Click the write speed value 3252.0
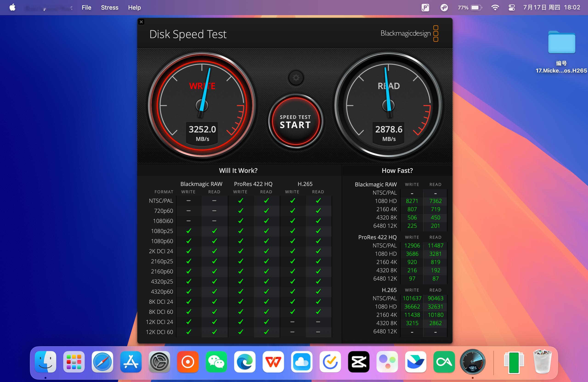Screen dimensions: 588x382 (202, 129)
